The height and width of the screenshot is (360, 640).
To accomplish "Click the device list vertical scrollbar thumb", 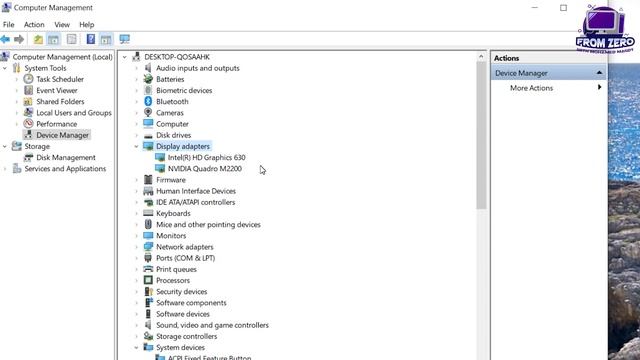I will 481,136.
